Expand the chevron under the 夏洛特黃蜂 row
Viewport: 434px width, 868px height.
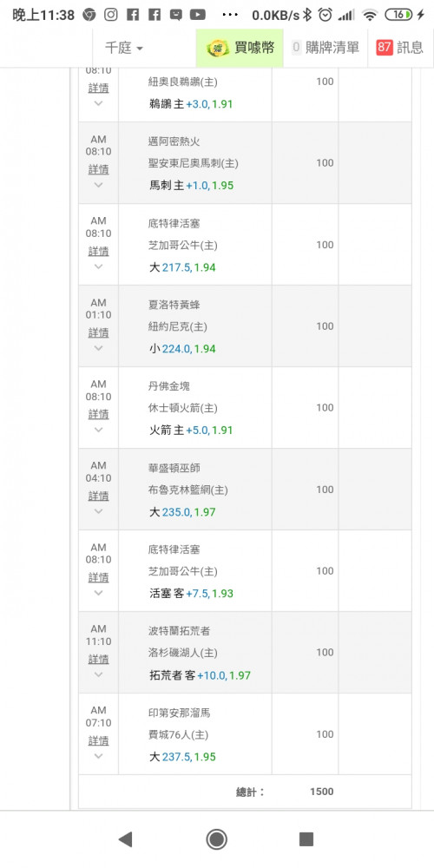[98, 348]
